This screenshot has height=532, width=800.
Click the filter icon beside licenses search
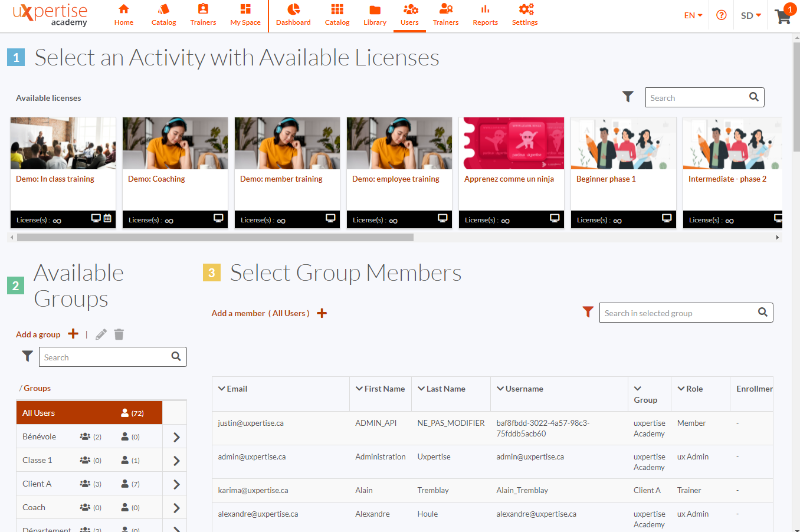pyautogui.click(x=628, y=97)
